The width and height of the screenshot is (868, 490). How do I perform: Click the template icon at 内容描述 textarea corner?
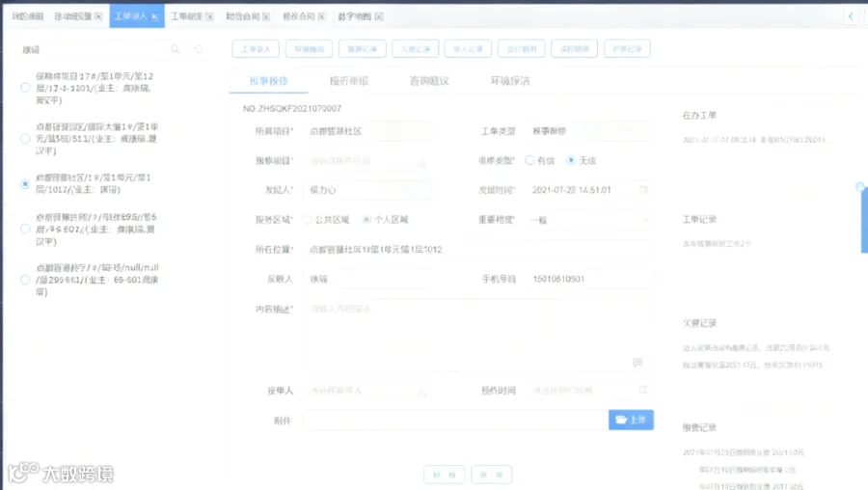[637, 362]
